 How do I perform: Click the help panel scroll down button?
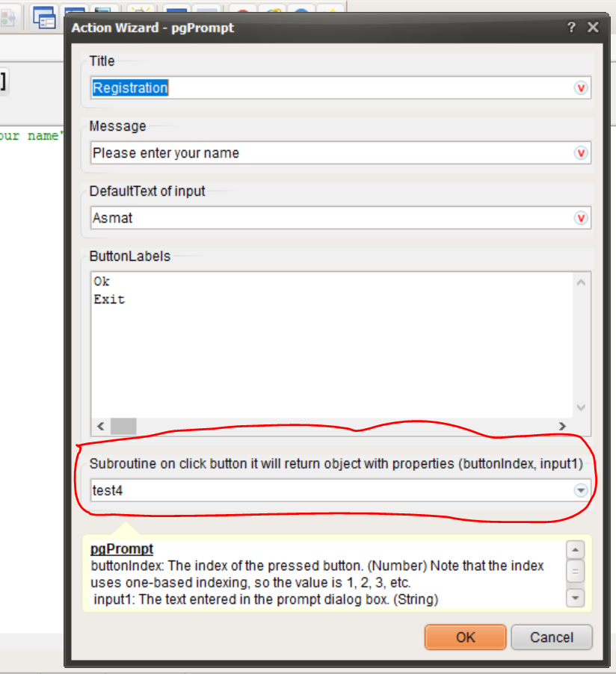click(576, 598)
